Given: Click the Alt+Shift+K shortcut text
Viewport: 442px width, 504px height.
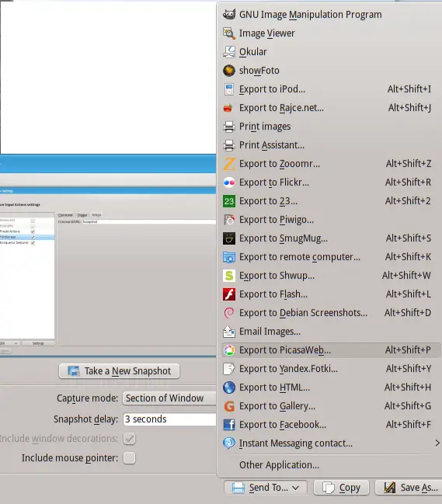Looking at the screenshot, I should click(409, 257).
